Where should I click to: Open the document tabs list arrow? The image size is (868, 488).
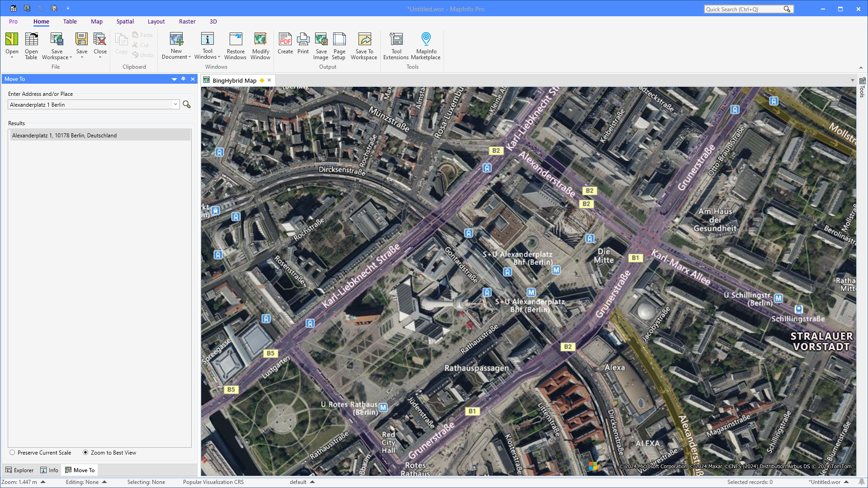coord(853,80)
